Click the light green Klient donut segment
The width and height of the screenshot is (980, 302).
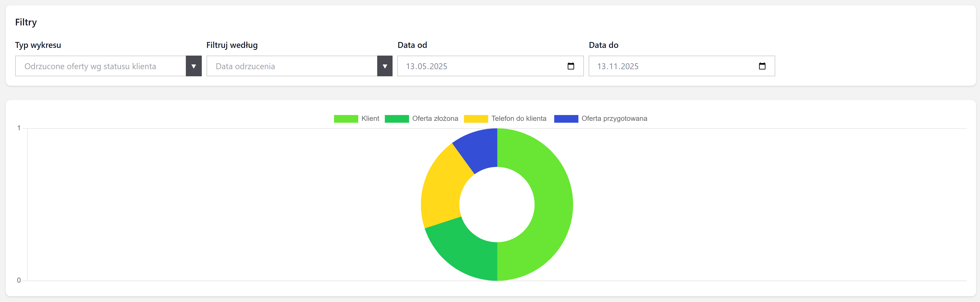point(554,204)
